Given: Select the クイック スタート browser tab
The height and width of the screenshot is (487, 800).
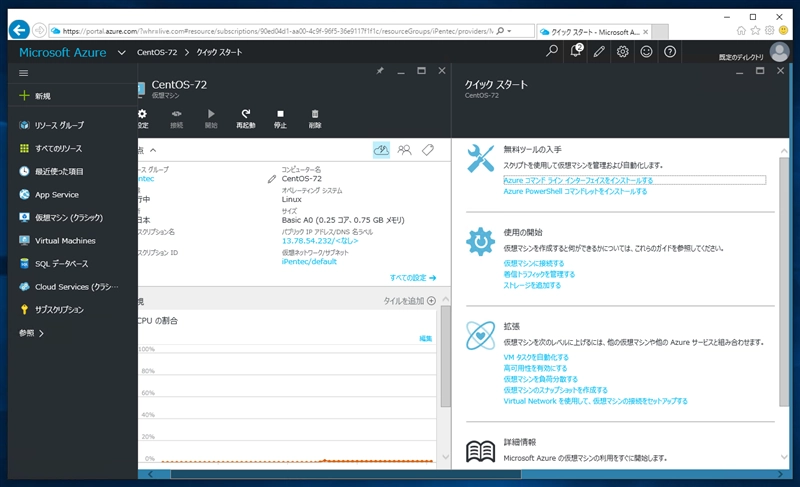Looking at the screenshot, I should [593, 32].
